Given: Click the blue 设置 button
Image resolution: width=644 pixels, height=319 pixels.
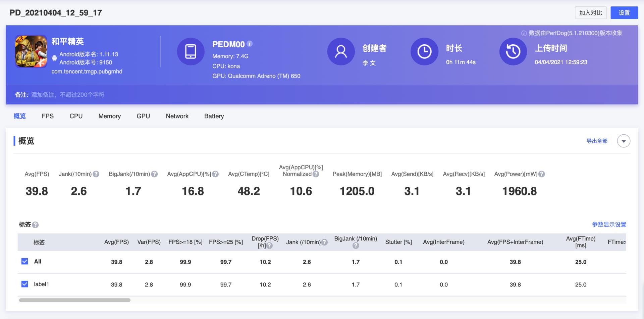Looking at the screenshot, I should (x=624, y=13).
